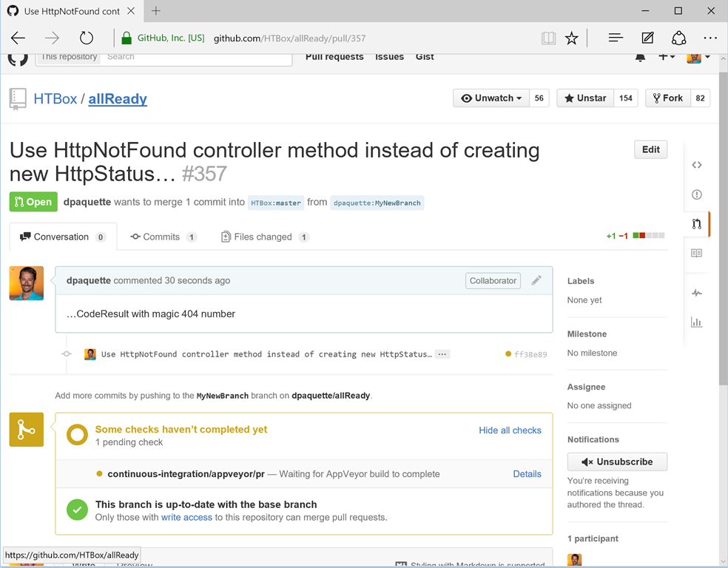728x568 pixels.
Task: Open the create new plus dropdown
Action: tap(667, 57)
